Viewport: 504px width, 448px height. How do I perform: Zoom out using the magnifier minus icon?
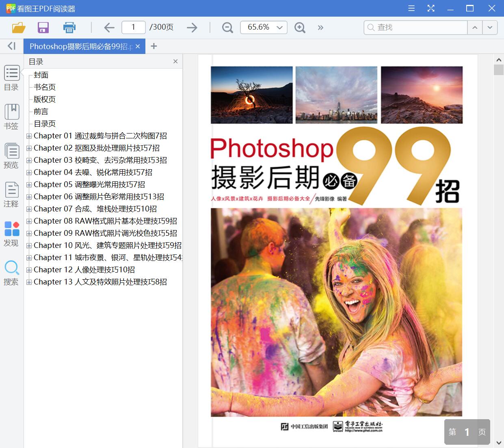tap(227, 27)
